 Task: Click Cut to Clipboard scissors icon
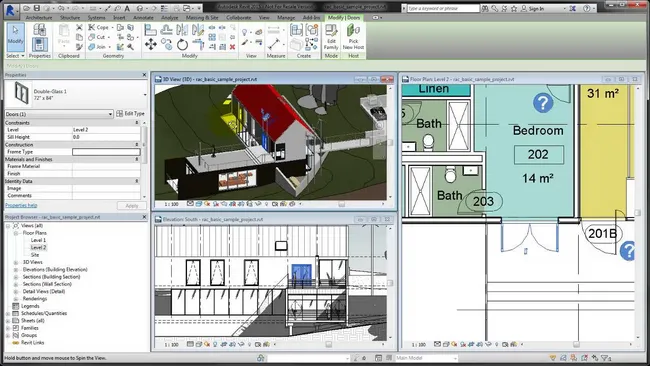[x=79, y=27]
